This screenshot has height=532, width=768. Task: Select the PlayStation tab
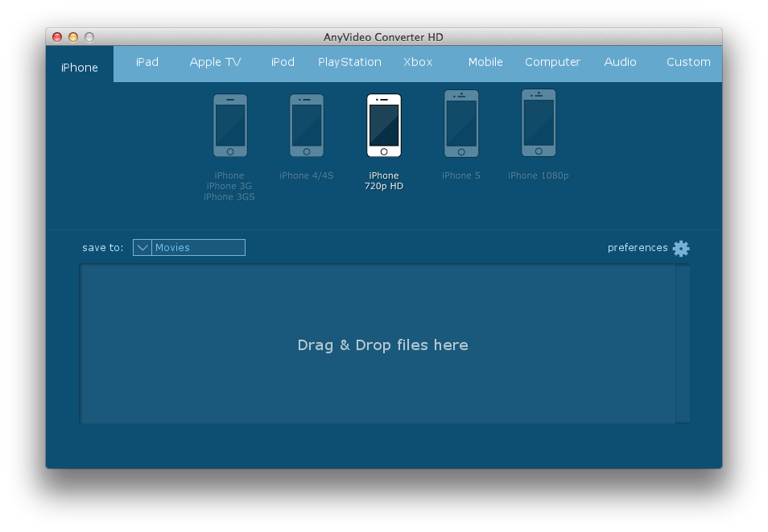[x=349, y=62]
